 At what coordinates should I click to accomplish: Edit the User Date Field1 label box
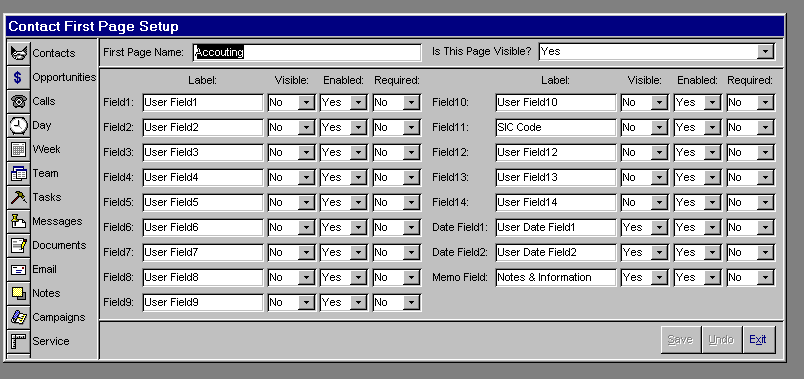[556, 228]
